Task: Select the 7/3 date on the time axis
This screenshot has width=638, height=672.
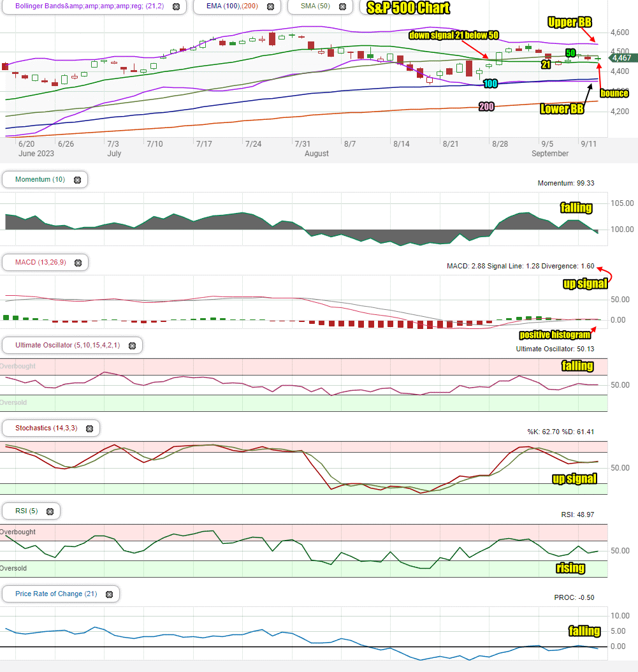Action: tap(113, 144)
